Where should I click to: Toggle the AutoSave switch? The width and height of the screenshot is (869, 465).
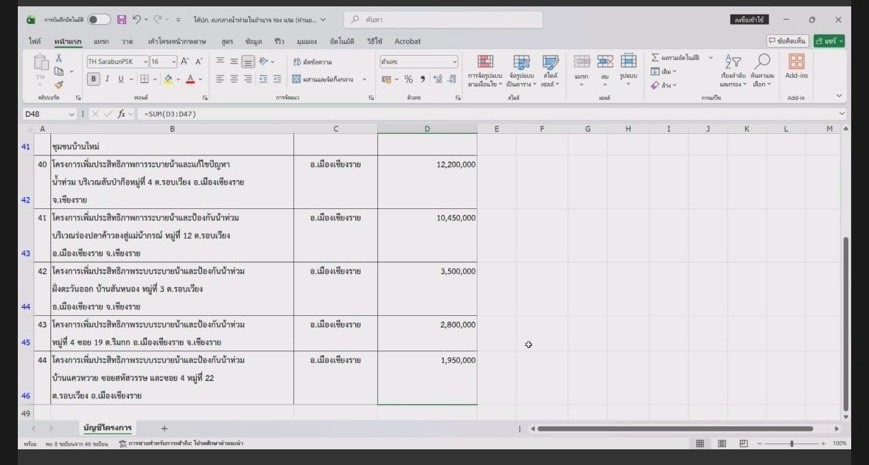coord(99,19)
